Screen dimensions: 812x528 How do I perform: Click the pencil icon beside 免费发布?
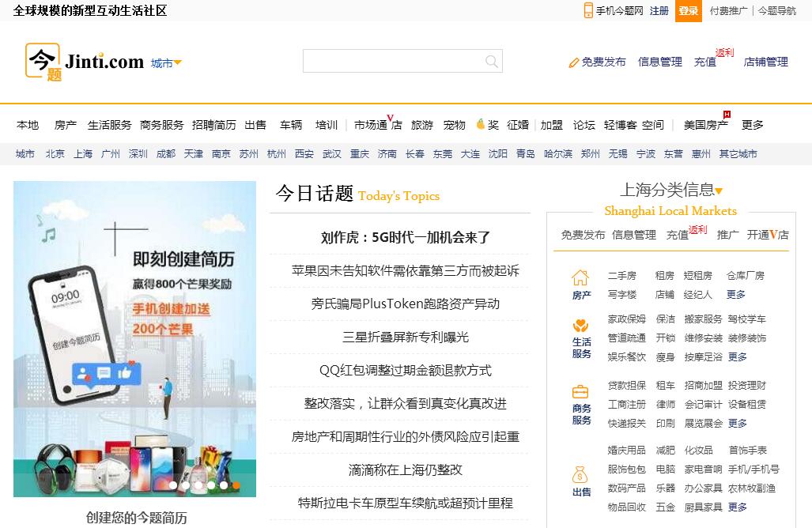[574, 62]
